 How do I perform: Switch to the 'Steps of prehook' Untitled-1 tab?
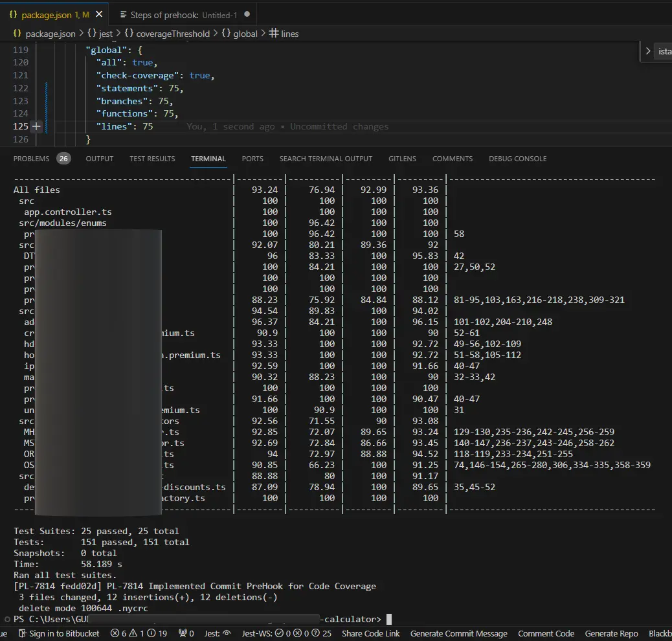pos(183,15)
